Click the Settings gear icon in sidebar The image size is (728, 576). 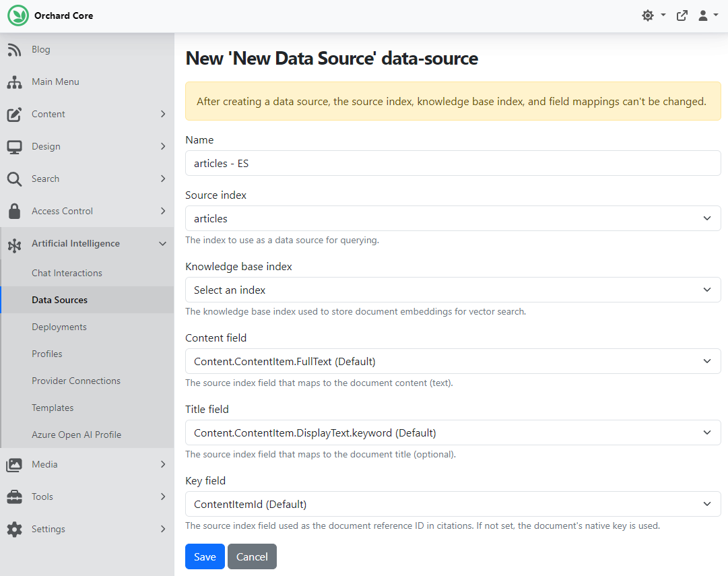coord(14,529)
